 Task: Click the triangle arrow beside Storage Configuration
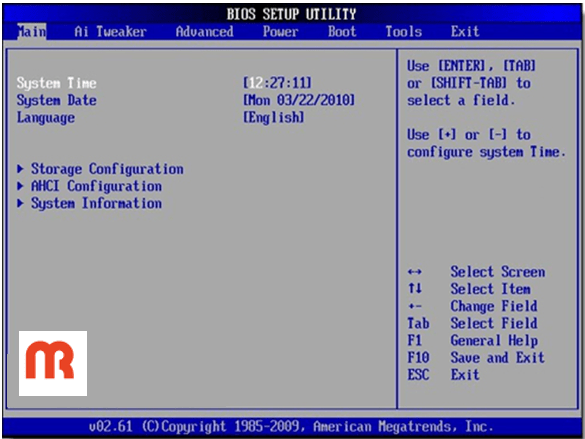(x=21, y=169)
